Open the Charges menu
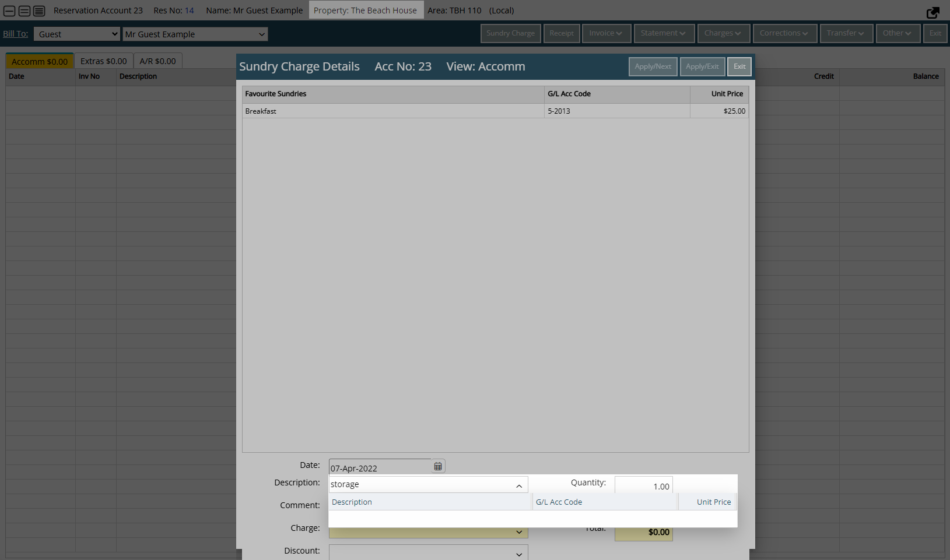 point(723,33)
